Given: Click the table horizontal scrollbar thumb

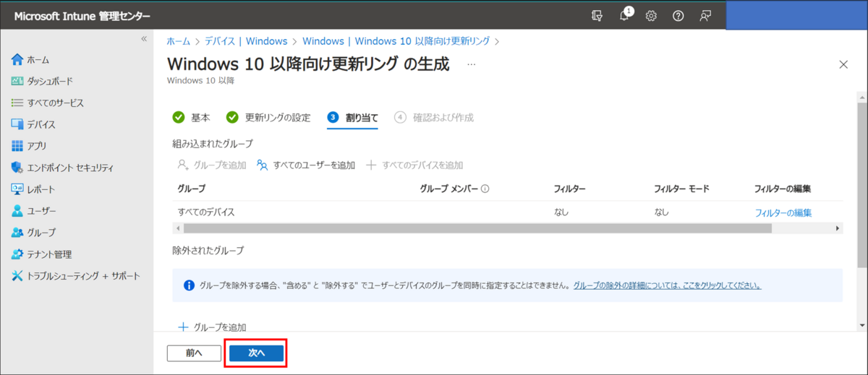Looking at the screenshot, I should [x=477, y=228].
